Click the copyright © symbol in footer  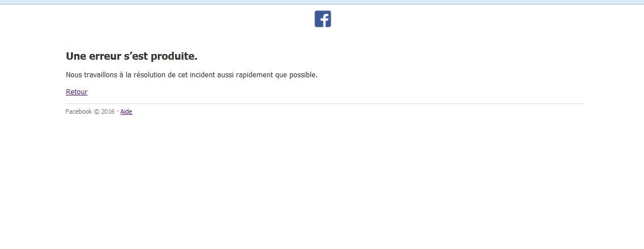point(97,112)
